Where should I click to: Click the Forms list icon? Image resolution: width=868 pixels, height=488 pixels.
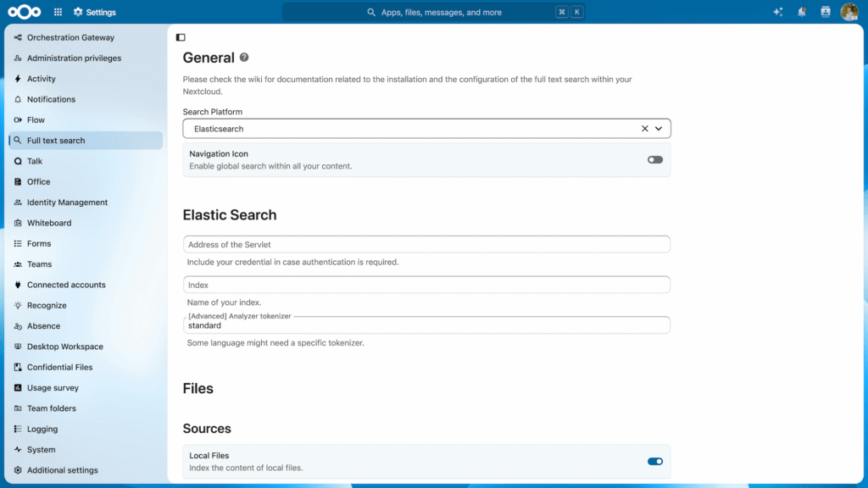(x=18, y=243)
